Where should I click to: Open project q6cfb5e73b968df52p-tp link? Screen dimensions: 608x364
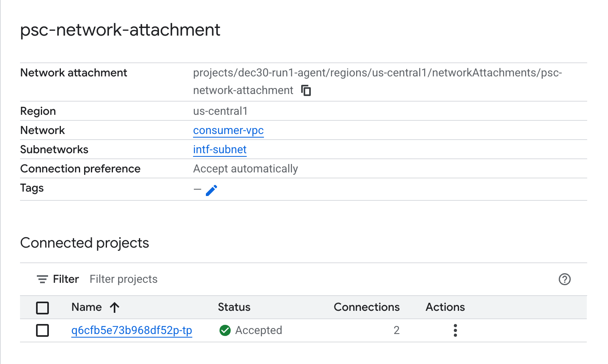131,330
